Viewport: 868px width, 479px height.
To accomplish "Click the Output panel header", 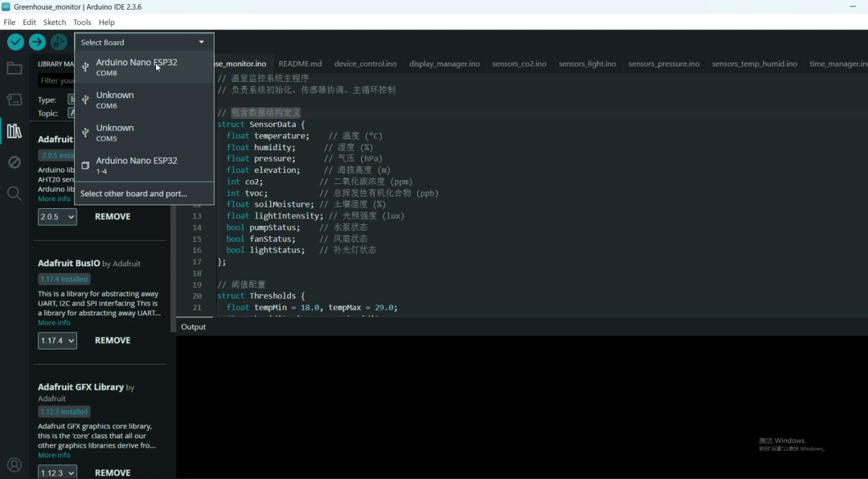I will (x=193, y=327).
